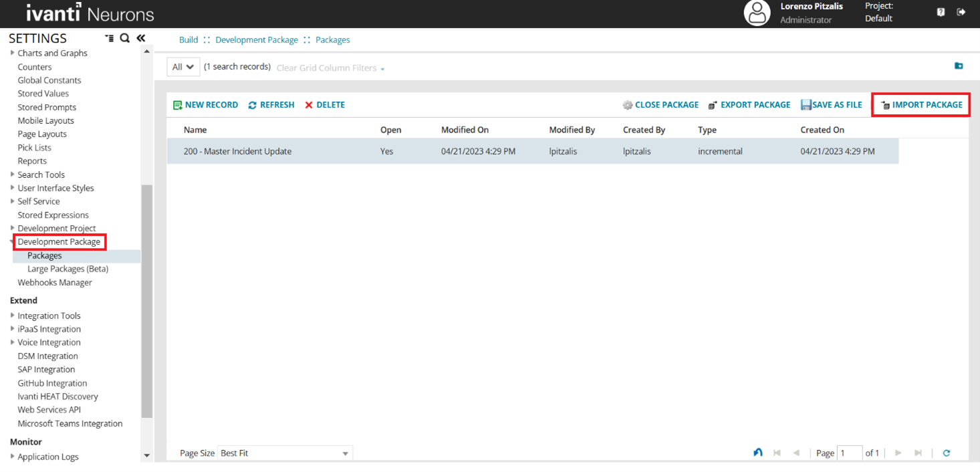
Task: Click the Project: Default label
Action: click(879, 12)
